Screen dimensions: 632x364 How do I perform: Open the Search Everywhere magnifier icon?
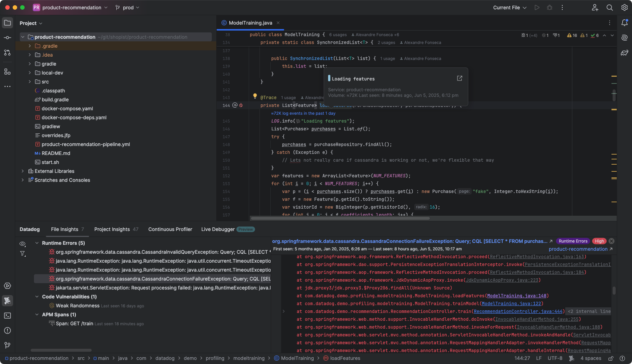[x=610, y=7]
